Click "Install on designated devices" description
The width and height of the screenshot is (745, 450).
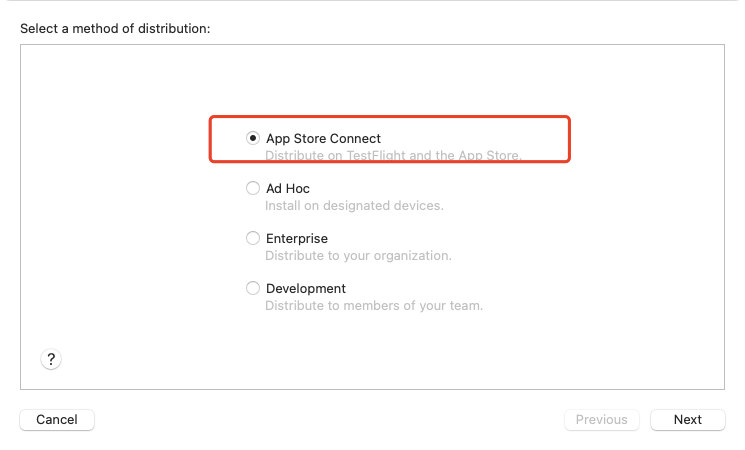354,205
